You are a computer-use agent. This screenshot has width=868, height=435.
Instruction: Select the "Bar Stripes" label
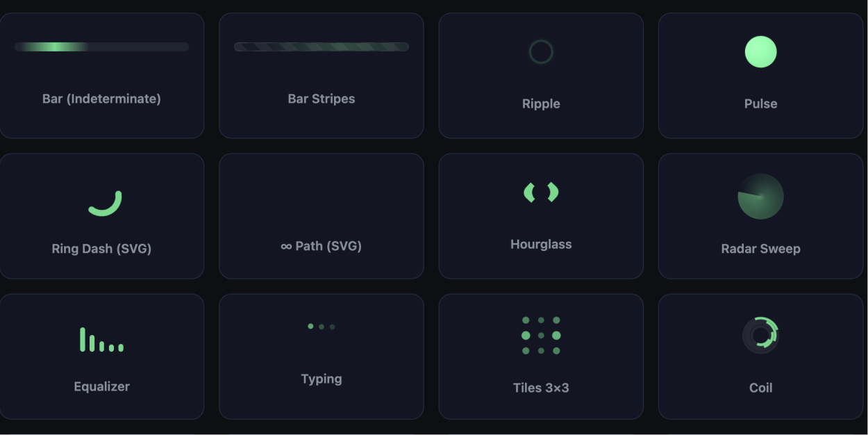pyautogui.click(x=322, y=99)
